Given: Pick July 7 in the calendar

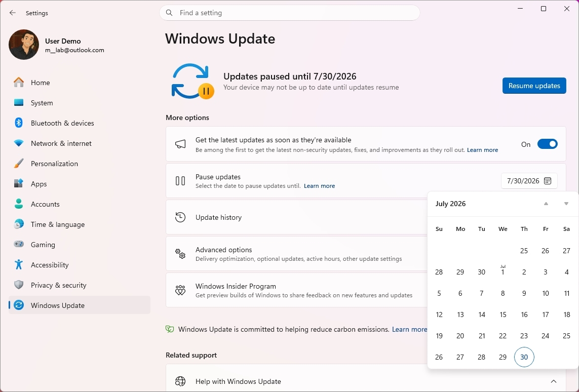Looking at the screenshot, I should 482,293.
